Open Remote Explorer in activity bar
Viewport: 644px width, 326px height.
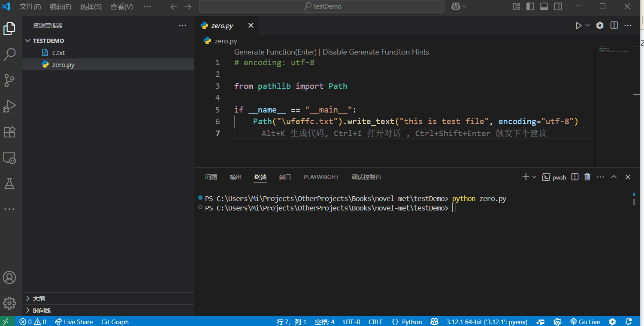coord(9,158)
